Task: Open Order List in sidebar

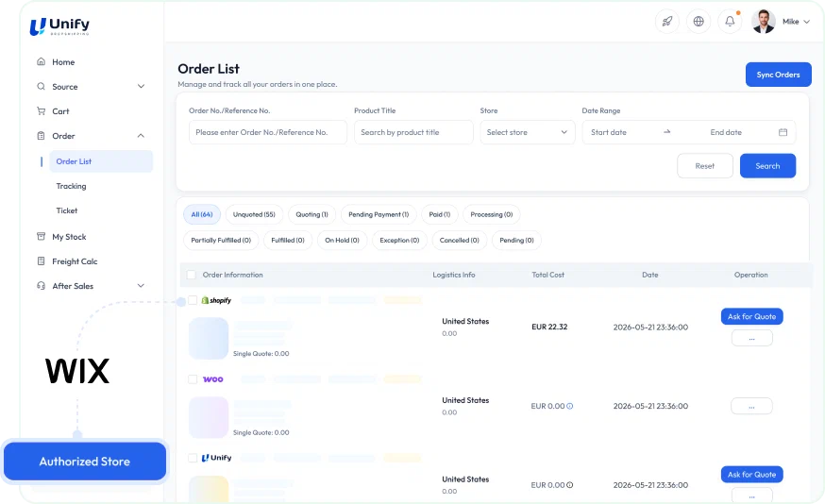Action: pos(101,161)
